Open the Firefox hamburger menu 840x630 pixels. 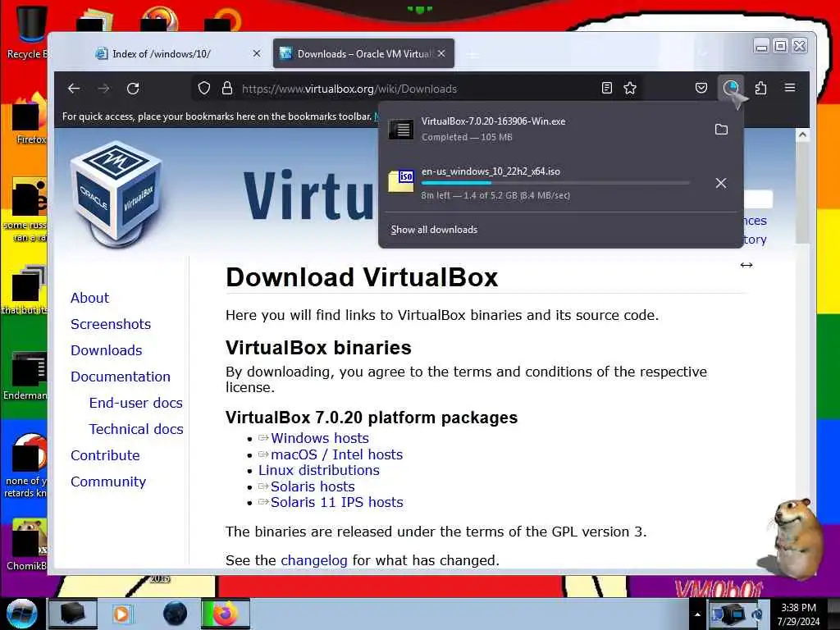pyautogui.click(x=790, y=88)
